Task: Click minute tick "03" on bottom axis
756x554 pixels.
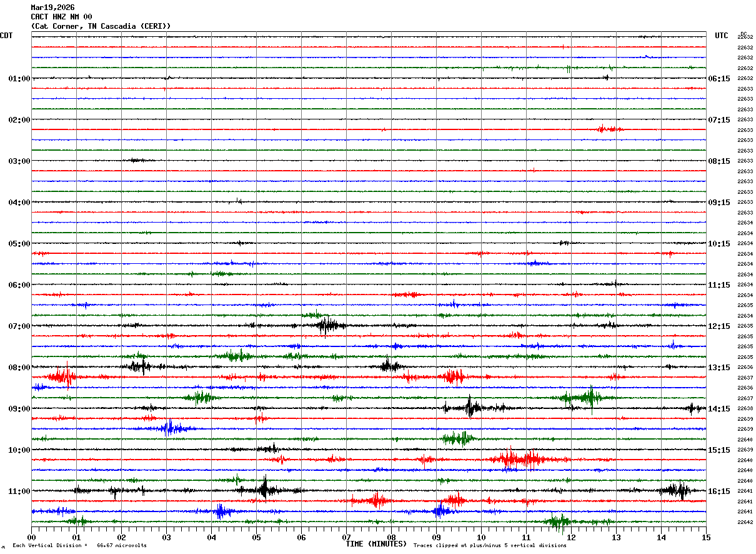Action: click(166, 537)
